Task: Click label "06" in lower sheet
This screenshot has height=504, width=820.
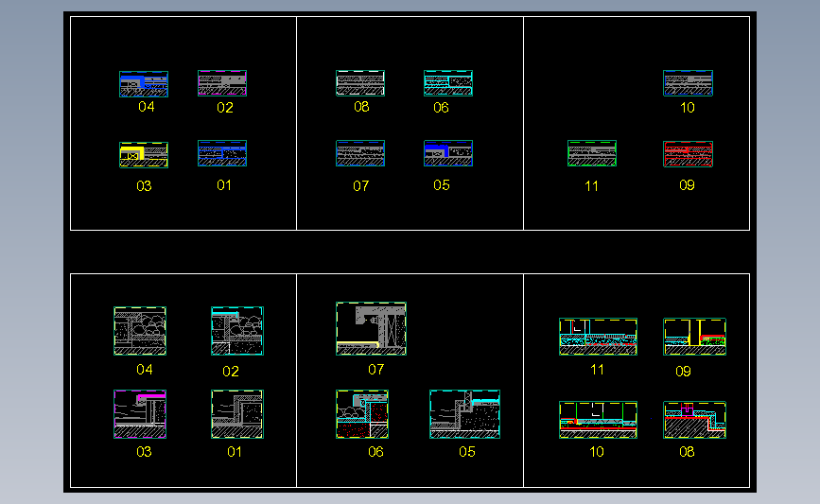Action: (375, 452)
